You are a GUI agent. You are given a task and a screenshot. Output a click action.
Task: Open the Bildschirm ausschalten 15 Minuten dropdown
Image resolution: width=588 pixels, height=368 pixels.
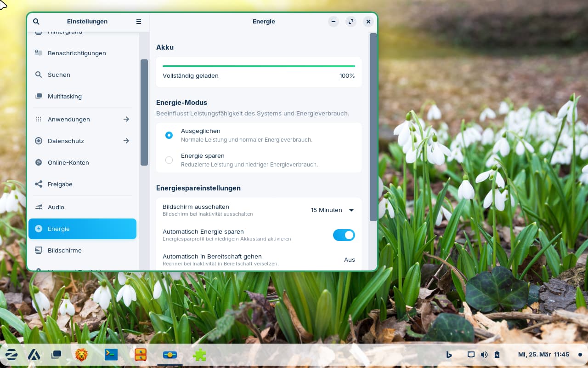(333, 210)
